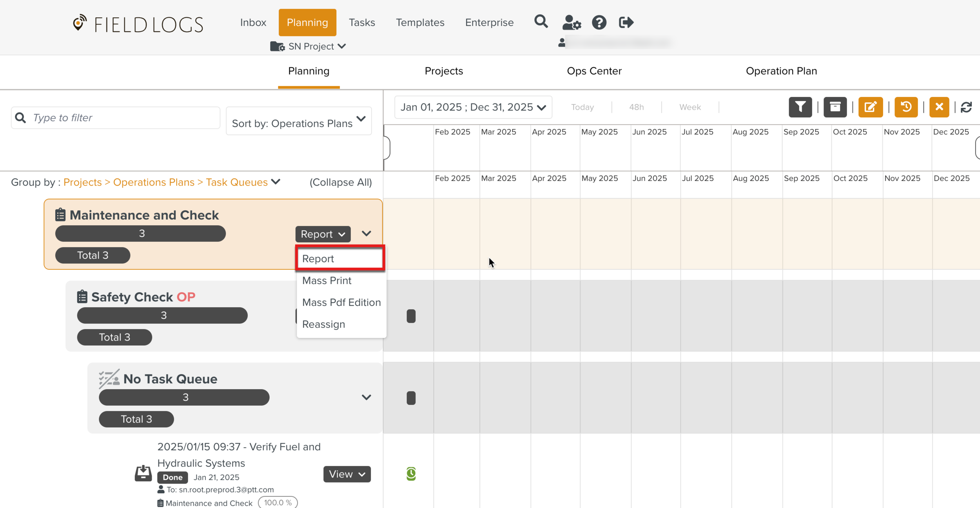Viewport: 980px width, 508px height.
Task: Click the search magnifier icon in header
Action: [x=541, y=22]
